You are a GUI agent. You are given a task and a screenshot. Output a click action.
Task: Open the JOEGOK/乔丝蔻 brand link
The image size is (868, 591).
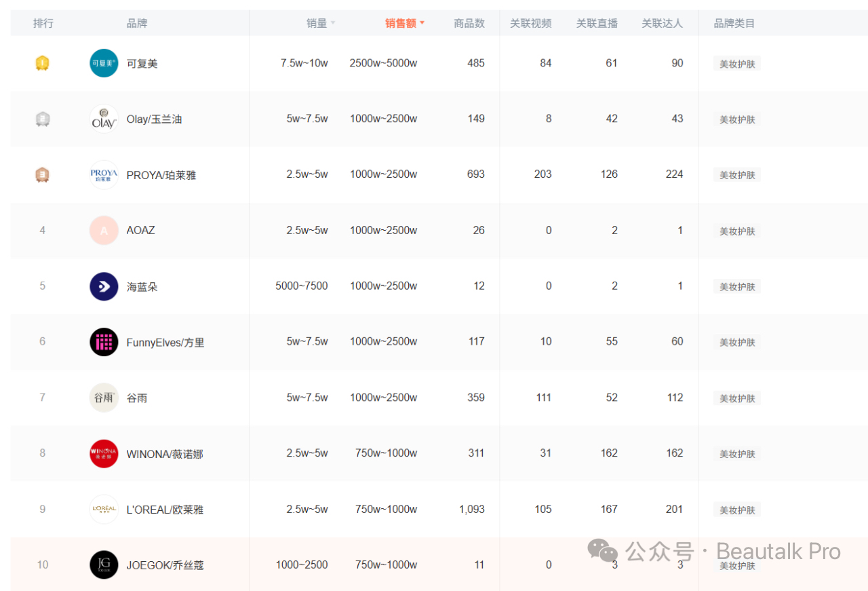[165, 565]
